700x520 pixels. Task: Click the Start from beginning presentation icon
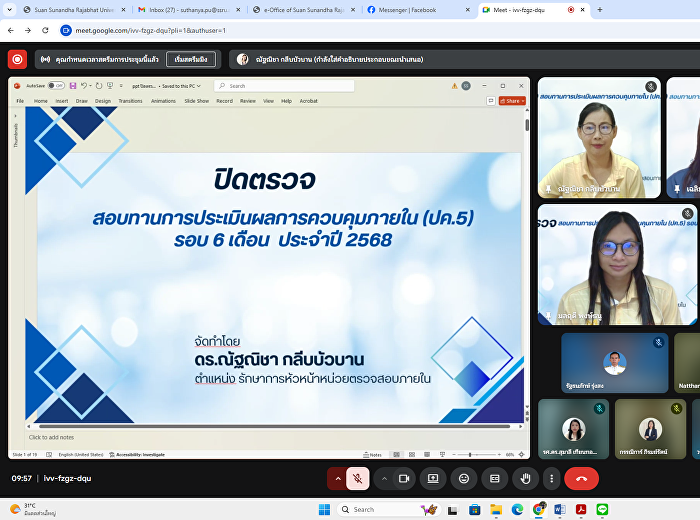point(110,86)
